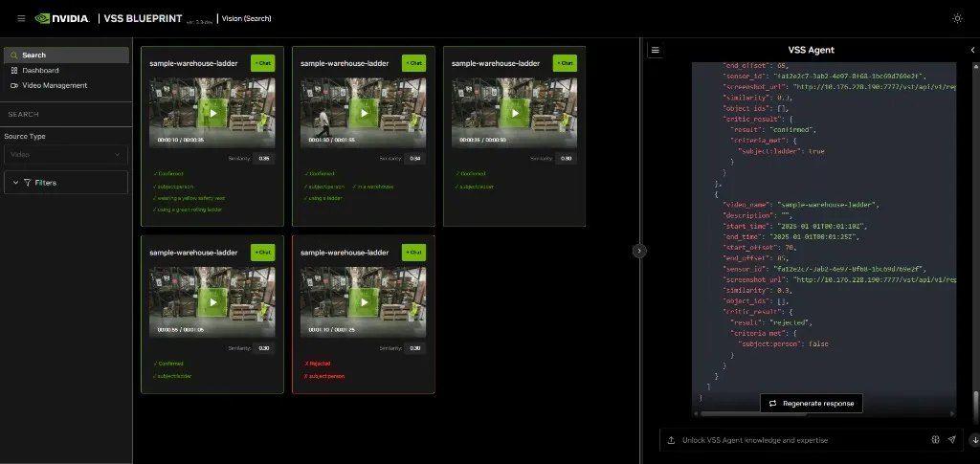Click the "in a warehouse" criterion
The width and height of the screenshot is (980, 464).
(x=372, y=187)
